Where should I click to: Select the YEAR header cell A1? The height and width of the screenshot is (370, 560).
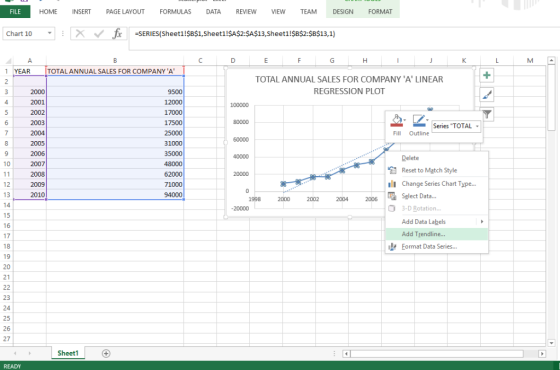pos(30,71)
